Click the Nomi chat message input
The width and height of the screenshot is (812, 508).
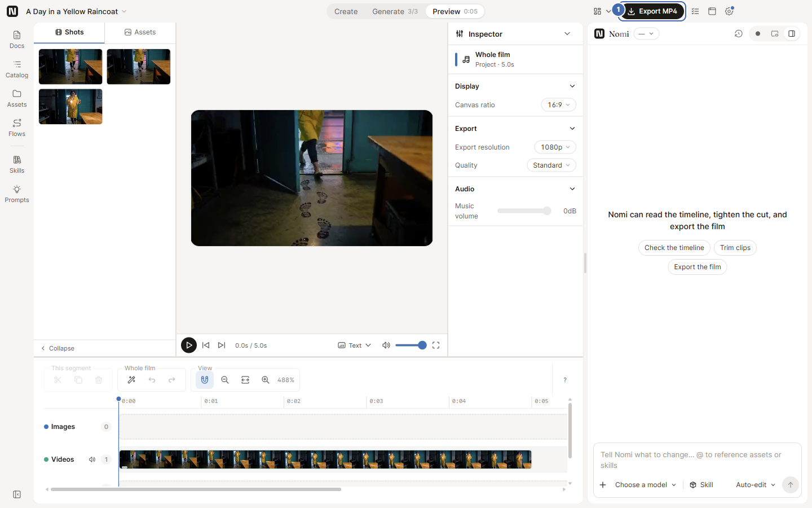pos(697,460)
